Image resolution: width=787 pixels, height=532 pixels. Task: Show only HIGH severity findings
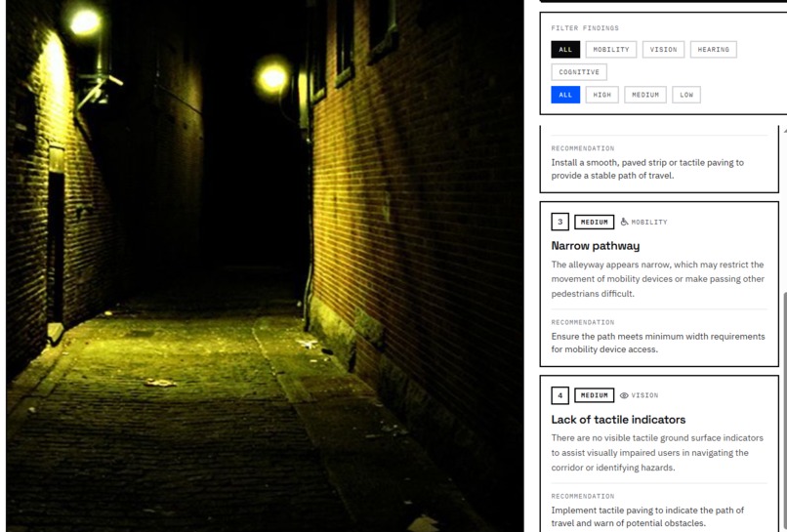pos(601,95)
